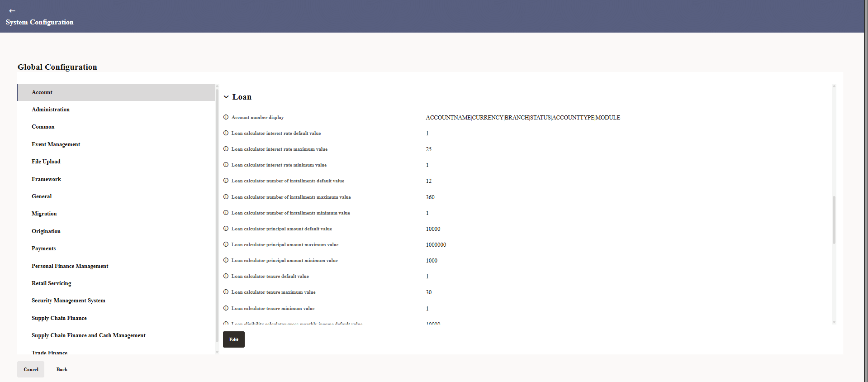
Task: Click info icon for installments maximum value
Action: [x=226, y=197]
